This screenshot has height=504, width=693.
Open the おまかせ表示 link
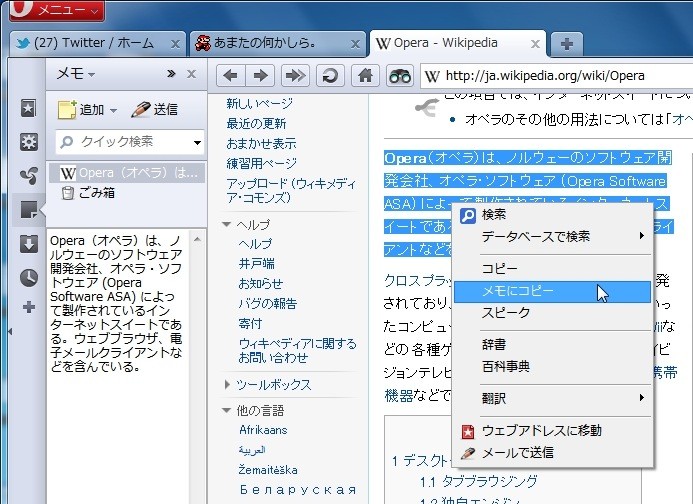(x=261, y=143)
